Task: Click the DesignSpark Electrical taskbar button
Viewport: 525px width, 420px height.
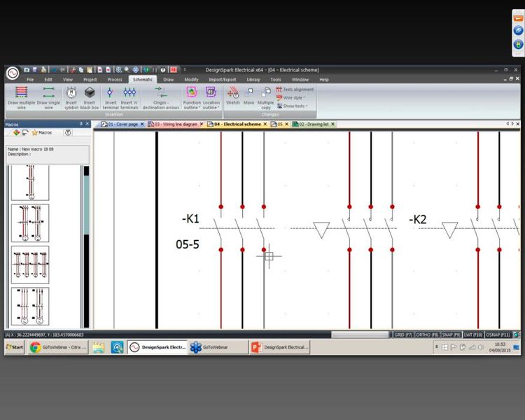Action: coord(157,347)
